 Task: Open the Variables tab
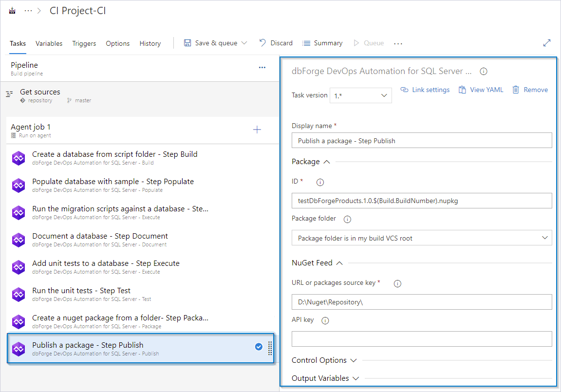49,43
